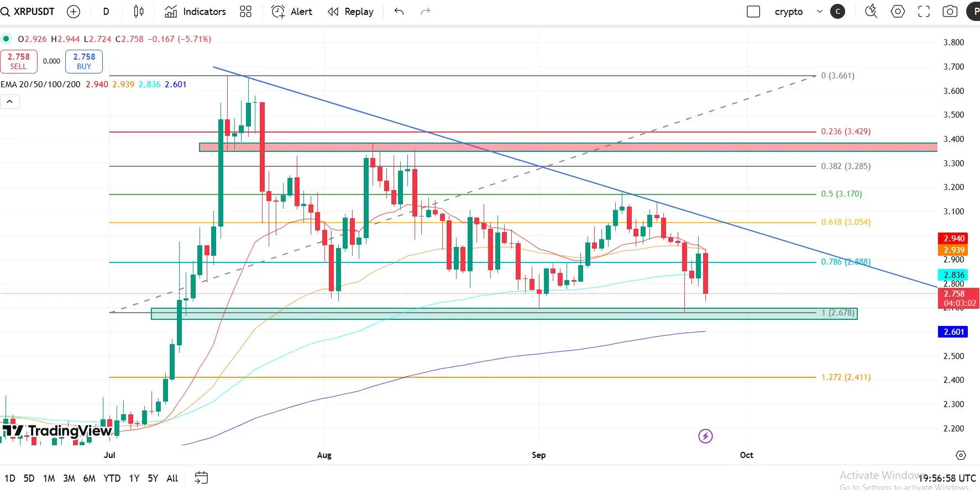The width and height of the screenshot is (980, 490).
Task: Collapse indicator legend chevron
Action: 10,102
